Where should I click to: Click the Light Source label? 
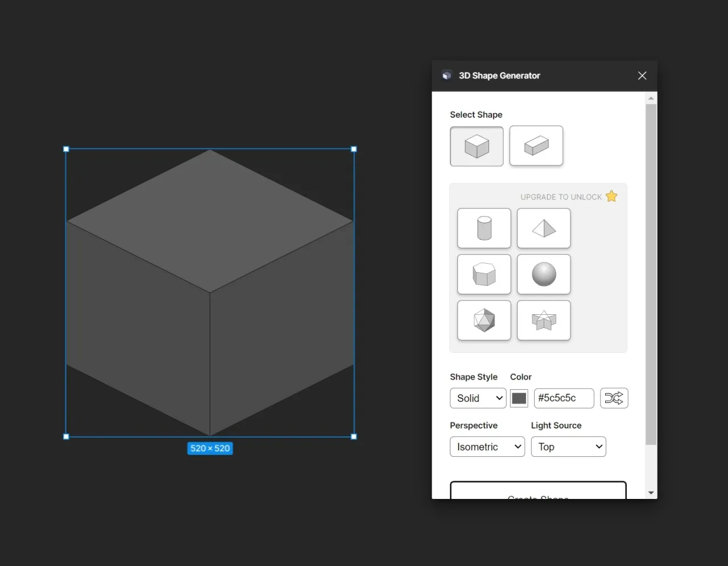click(556, 426)
